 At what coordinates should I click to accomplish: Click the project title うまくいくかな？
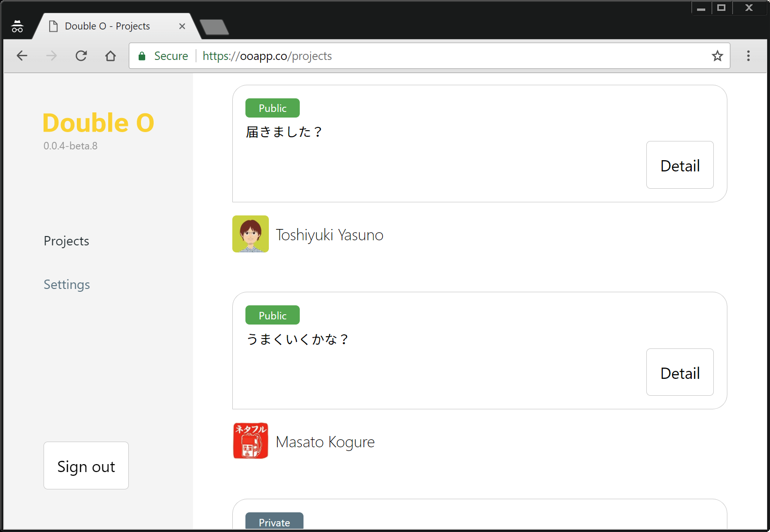point(297,339)
